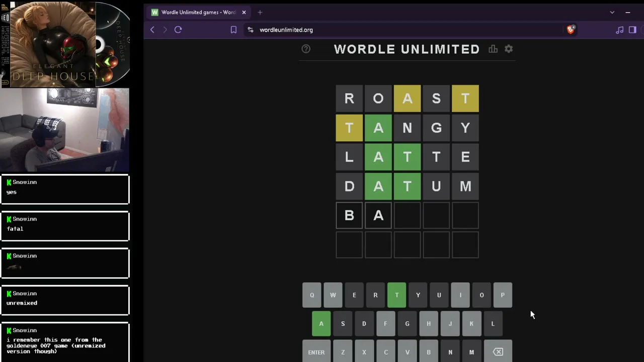Click the Elegant Deep House album cover
Screen dimensions: 644x362
53,44
